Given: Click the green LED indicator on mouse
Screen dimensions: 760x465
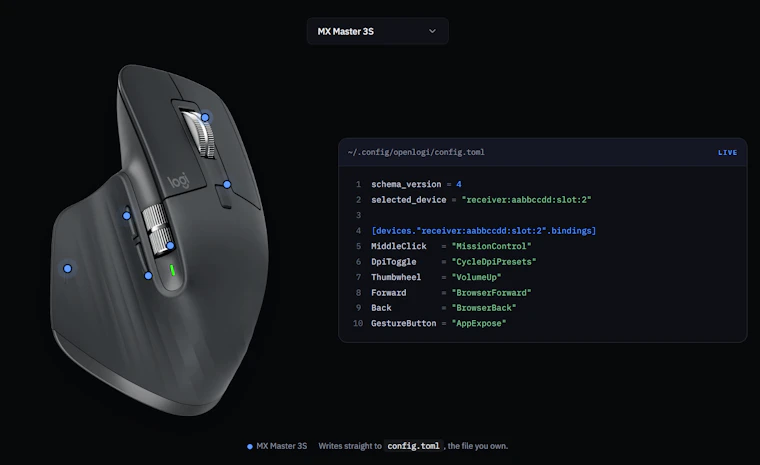Looking at the screenshot, I should click(x=172, y=270).
